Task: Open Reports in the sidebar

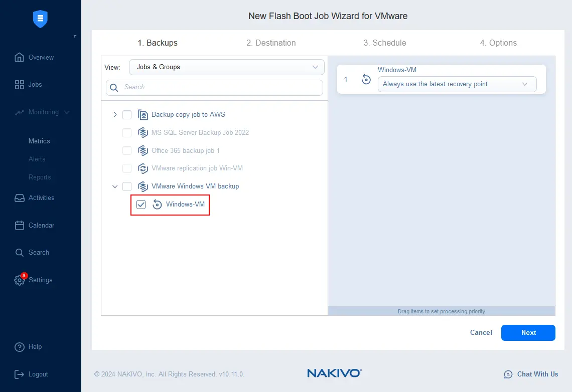Action: [40, 177]
